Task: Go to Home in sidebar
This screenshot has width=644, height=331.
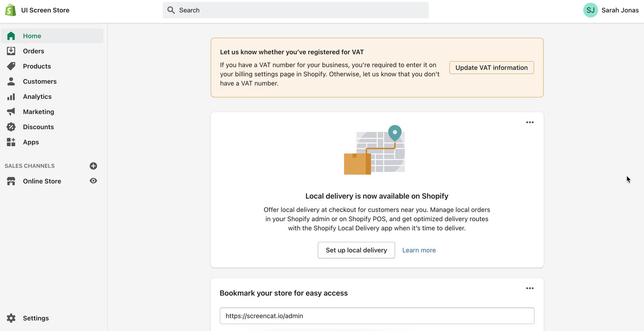Action: (52, 36)
